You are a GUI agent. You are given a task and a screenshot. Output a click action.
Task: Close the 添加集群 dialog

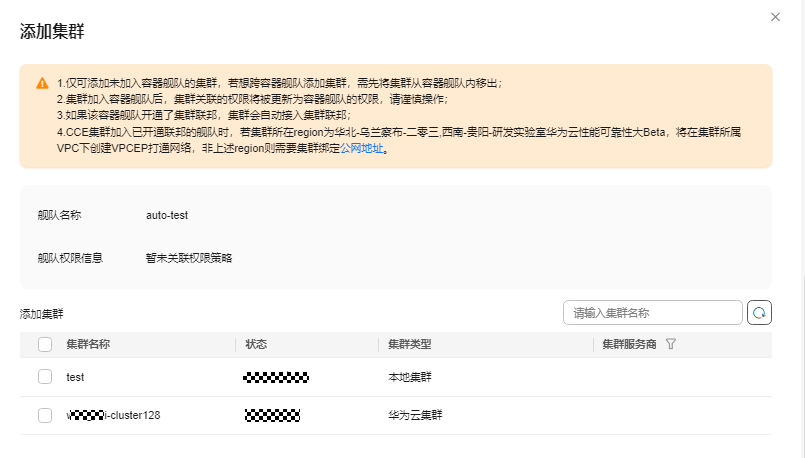[x=775, y=17]
